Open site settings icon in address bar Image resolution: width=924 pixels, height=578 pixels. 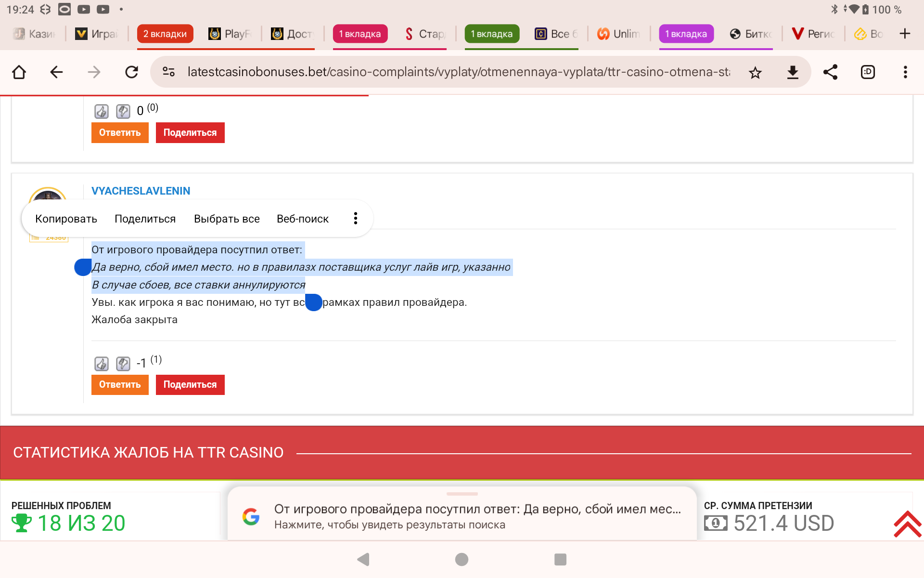point(168,72)
